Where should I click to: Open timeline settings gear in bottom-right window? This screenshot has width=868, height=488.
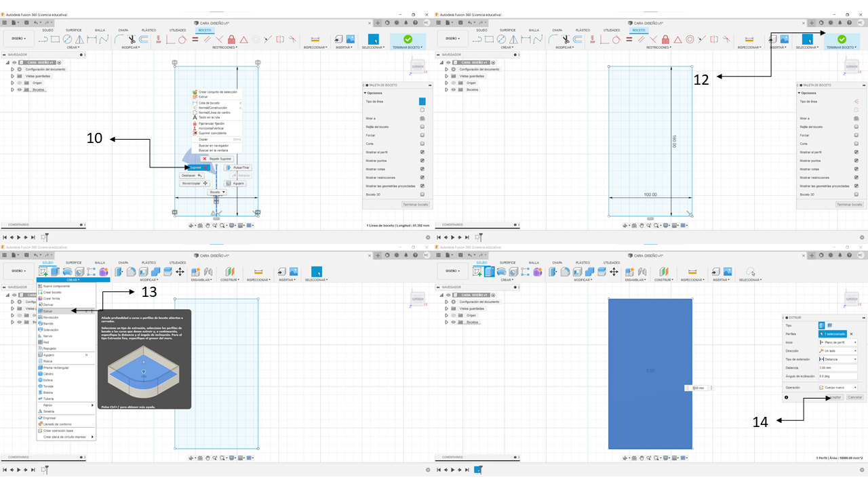pos(861,469)
